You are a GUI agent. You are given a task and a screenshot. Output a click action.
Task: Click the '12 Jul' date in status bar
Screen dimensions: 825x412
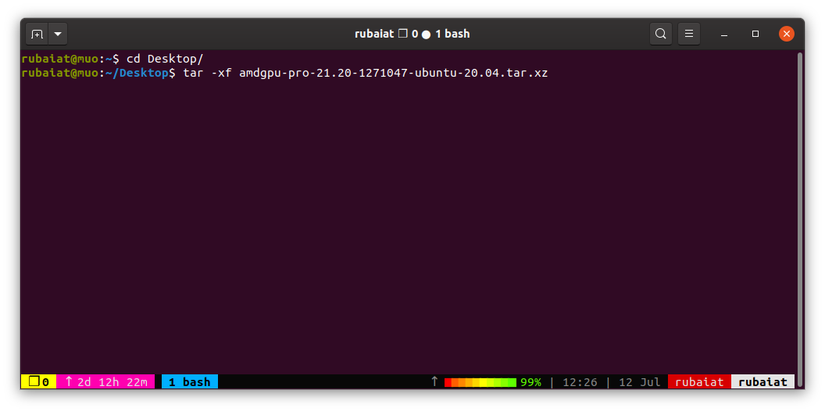point(639,382)
